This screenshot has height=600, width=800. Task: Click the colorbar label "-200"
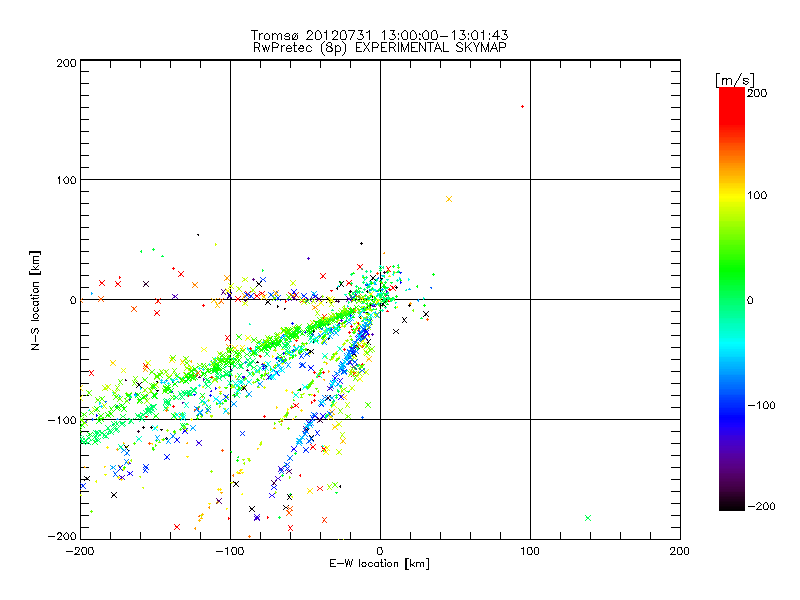(x=761, y=506)
